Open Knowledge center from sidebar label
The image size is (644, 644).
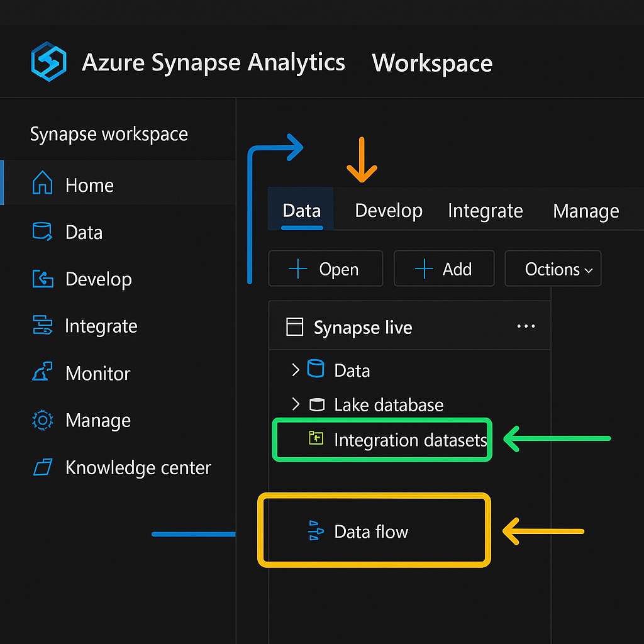click(x=138, y=468)
